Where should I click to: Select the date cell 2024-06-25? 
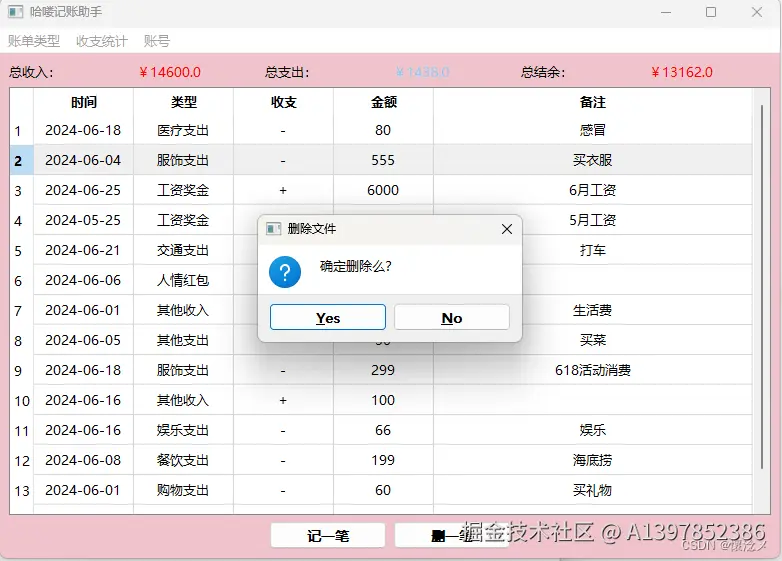tap(83, 190)
